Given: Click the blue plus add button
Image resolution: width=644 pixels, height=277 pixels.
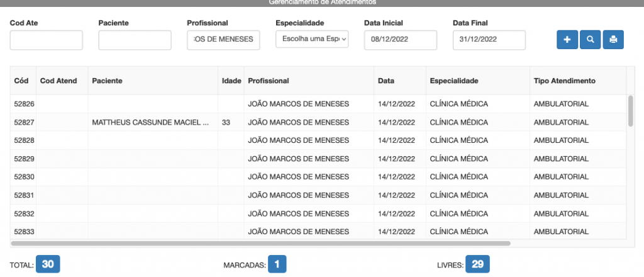Looking at the screenshot, I should [x=567, y=40].
